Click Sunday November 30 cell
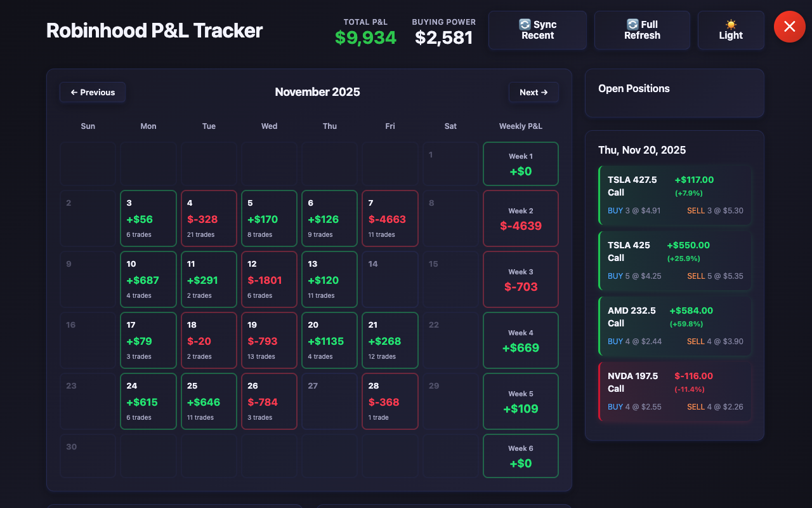 88,456
